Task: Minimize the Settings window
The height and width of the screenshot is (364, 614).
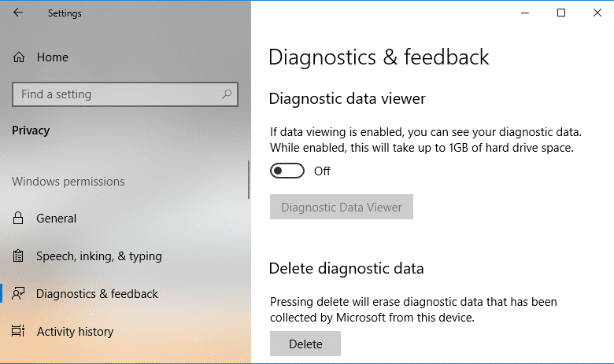Action: point(525,13)
